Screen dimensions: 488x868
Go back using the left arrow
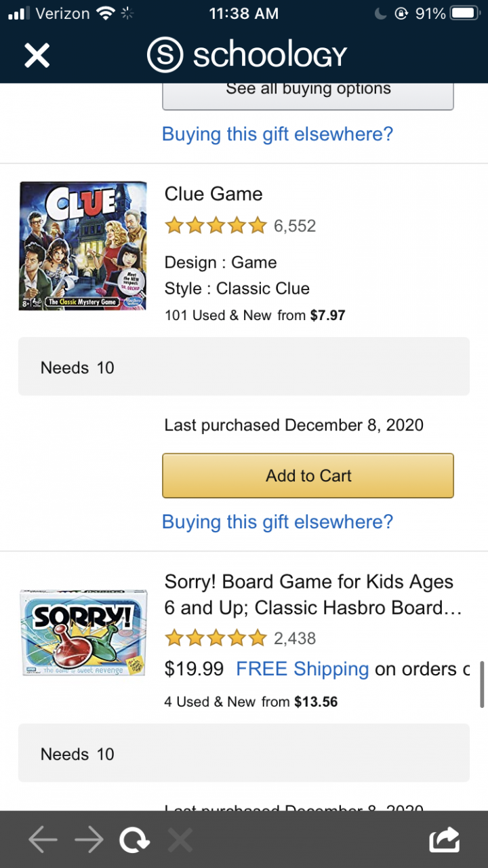tap(42, 841)
